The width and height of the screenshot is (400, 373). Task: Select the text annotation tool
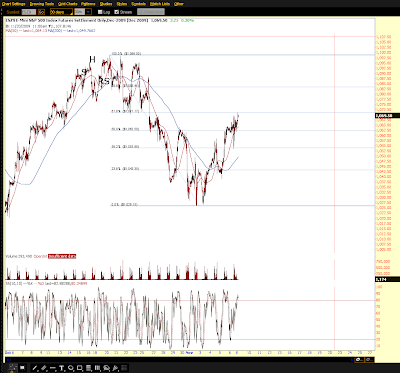[62, 368]
